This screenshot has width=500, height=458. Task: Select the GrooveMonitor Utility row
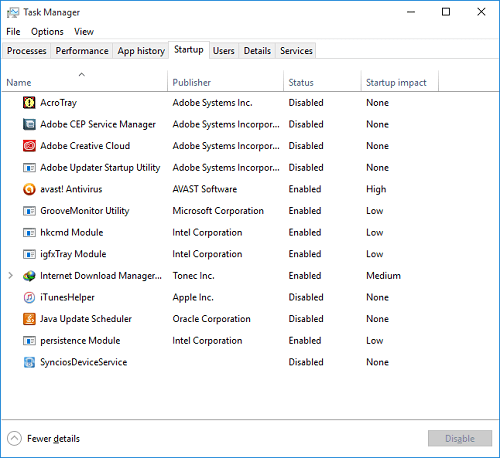tap(250, 211)
